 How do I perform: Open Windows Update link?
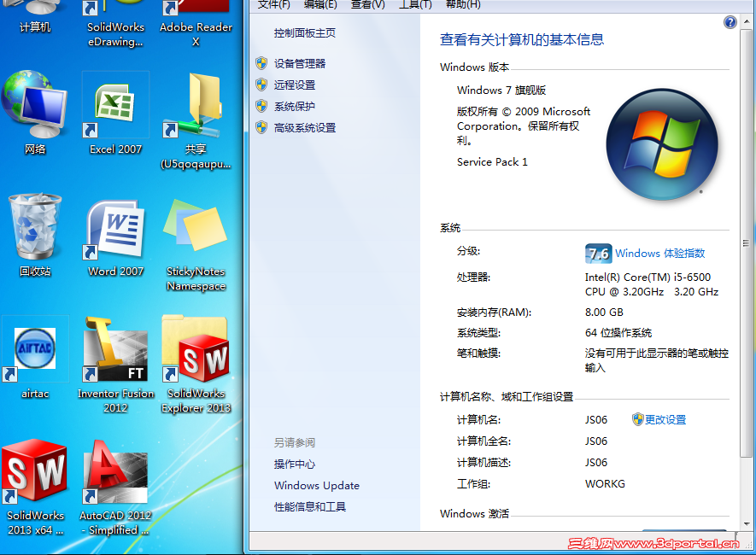point(317,486)
